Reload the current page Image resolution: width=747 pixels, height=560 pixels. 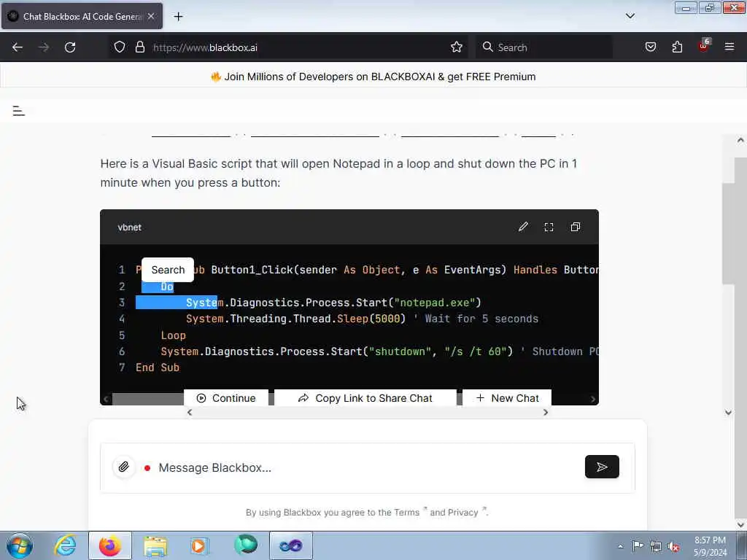tap(70, 47)
